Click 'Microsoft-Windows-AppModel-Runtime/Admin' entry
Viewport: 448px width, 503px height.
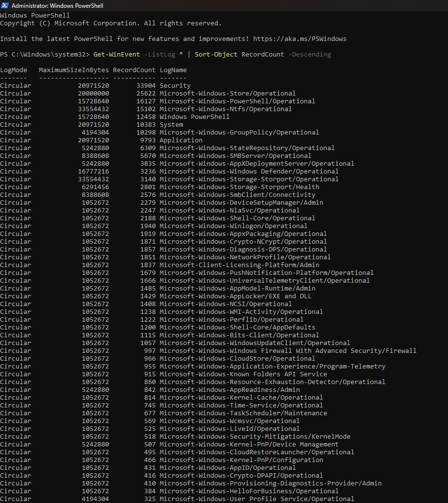(x=237, y=289)
